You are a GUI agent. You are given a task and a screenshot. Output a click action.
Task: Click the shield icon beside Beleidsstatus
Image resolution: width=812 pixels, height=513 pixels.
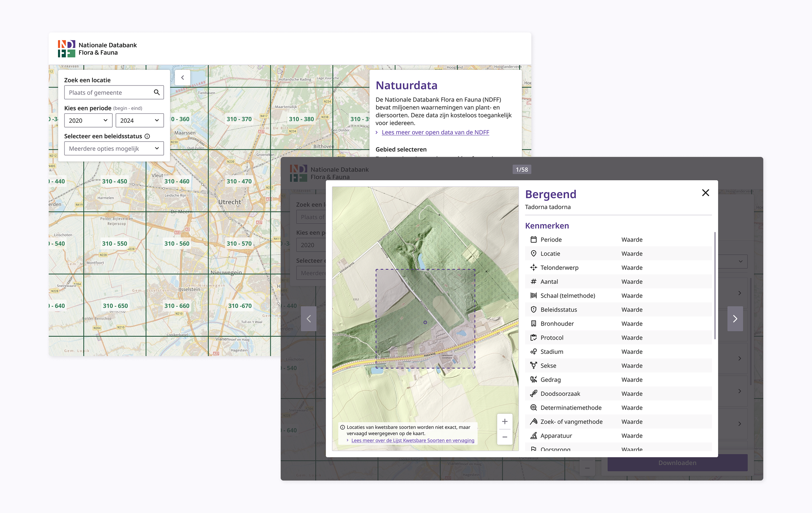point(533,309)
